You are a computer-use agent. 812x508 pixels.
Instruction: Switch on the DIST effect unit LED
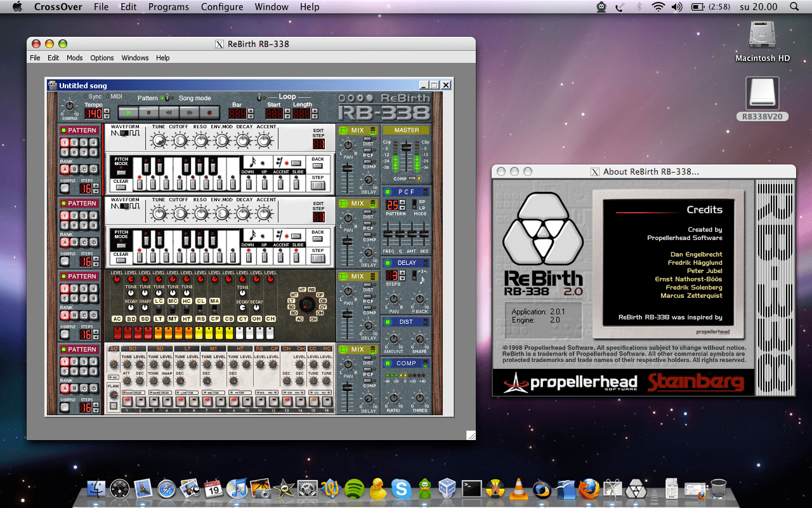tap(387, 322)
